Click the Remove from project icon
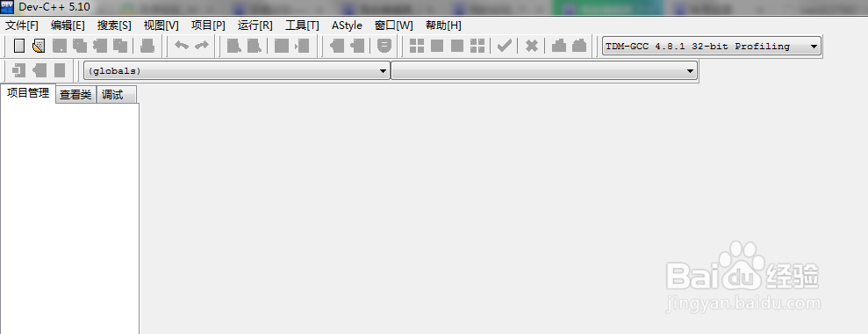868x334 pixels. tap(357, 46)
